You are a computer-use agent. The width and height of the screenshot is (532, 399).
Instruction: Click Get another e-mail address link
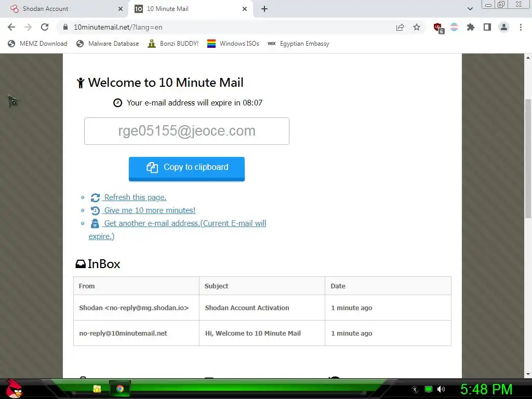[x=178, y=229]
